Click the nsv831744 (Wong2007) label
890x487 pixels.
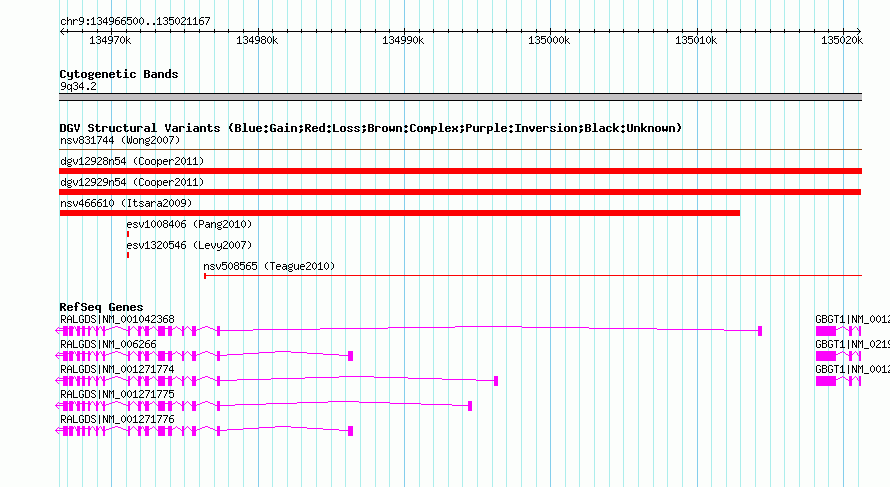coord(120,140)
